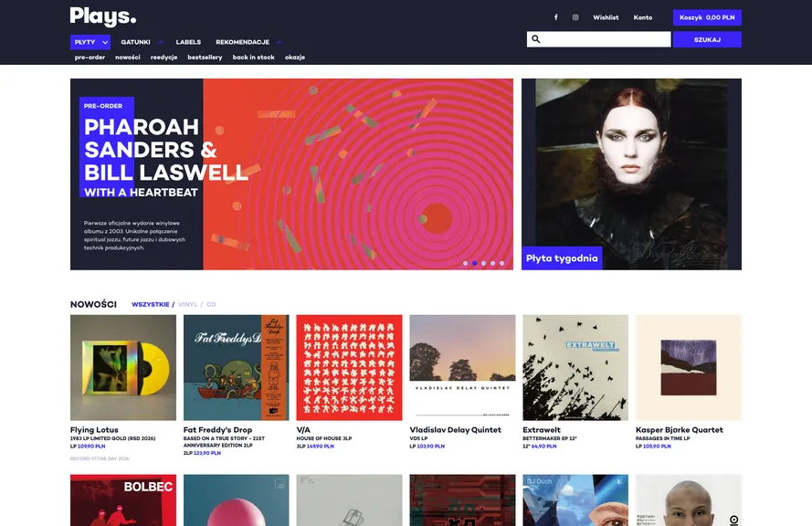The width and height of the screenshot is (812, 526).
Task: Click the Kasper Bjørke Quartet name
Action: (x=680, y=430)
